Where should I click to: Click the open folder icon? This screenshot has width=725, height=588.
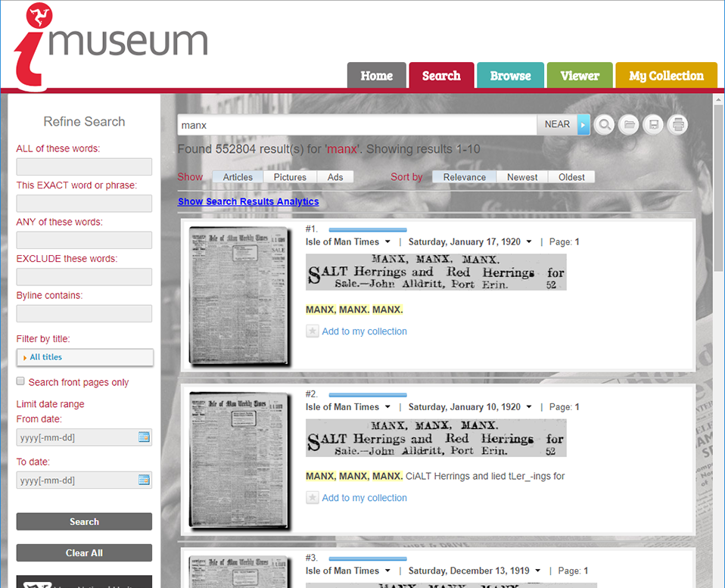pyautogui.click(x=628, y=125)
